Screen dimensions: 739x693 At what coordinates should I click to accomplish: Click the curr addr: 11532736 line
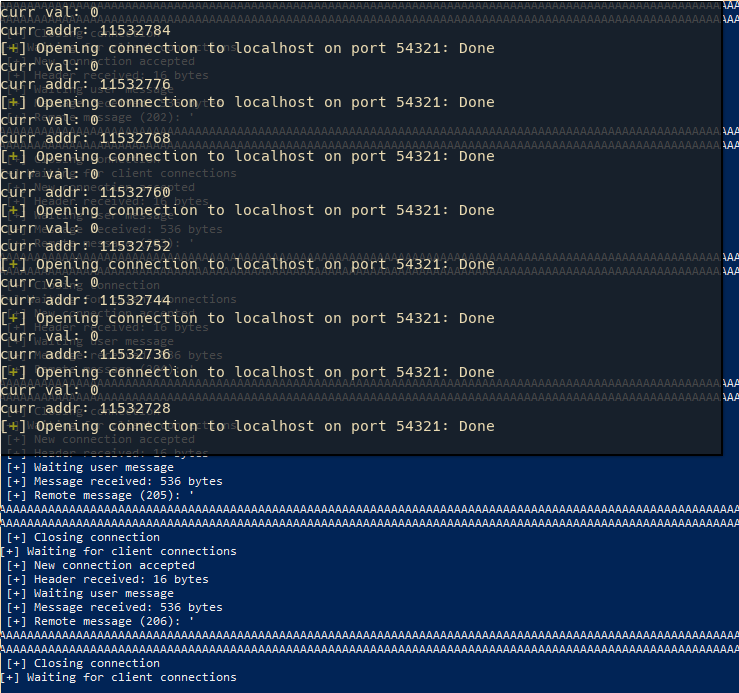(85, 355)
